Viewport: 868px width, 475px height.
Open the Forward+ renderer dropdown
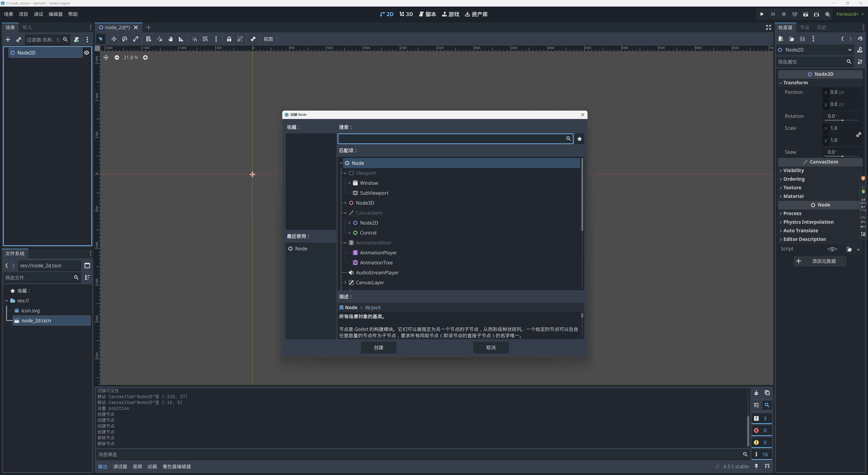click(850, 14)
